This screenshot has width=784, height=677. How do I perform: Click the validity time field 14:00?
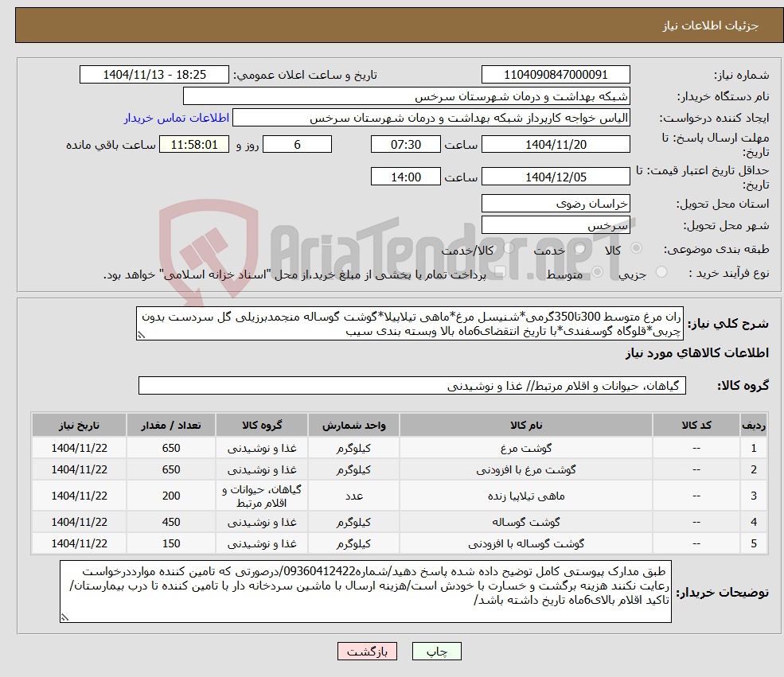point(405,177)
